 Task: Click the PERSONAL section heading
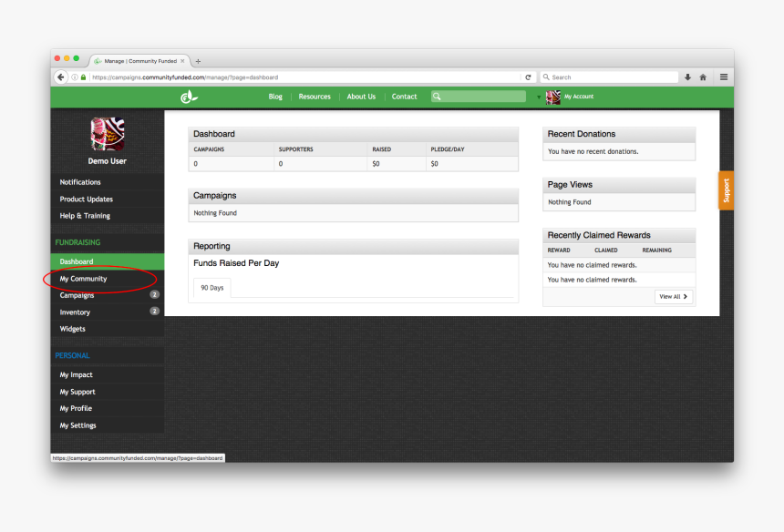[73, 355]
